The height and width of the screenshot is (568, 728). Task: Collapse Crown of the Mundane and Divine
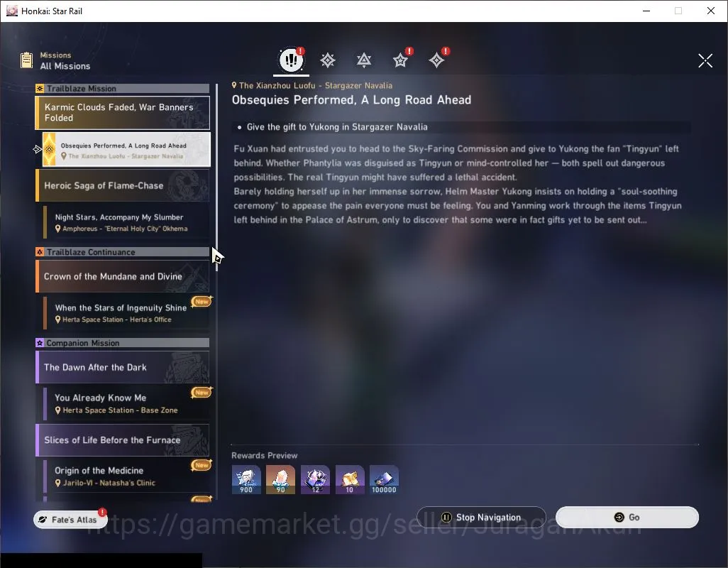click(x=123, y=276)
